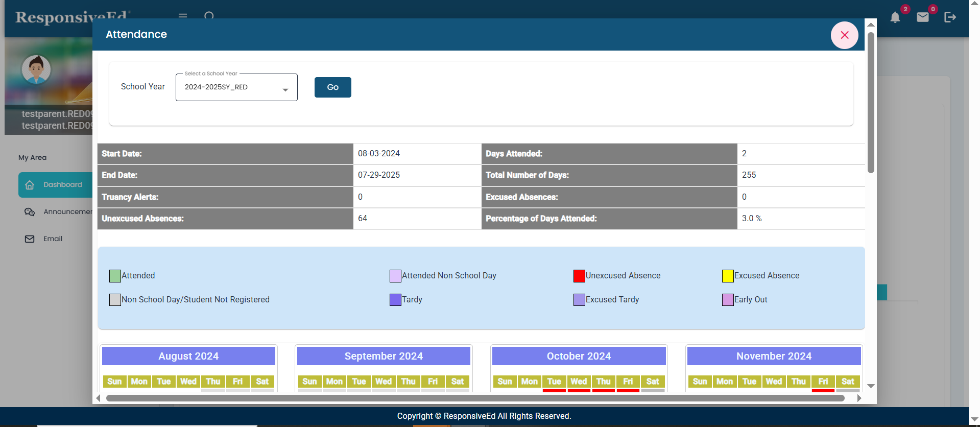Click the ResponsiveEd logo
This screenshot has height=427, width=980.
pyautogui.click(x=71, y=17)
